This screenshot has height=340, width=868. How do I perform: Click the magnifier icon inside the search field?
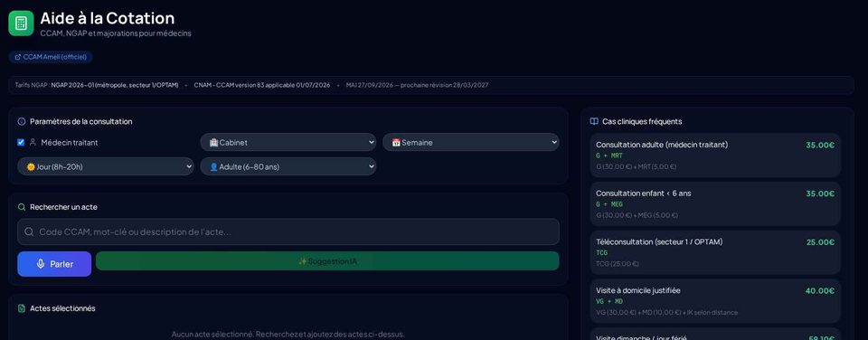point(29,231)
